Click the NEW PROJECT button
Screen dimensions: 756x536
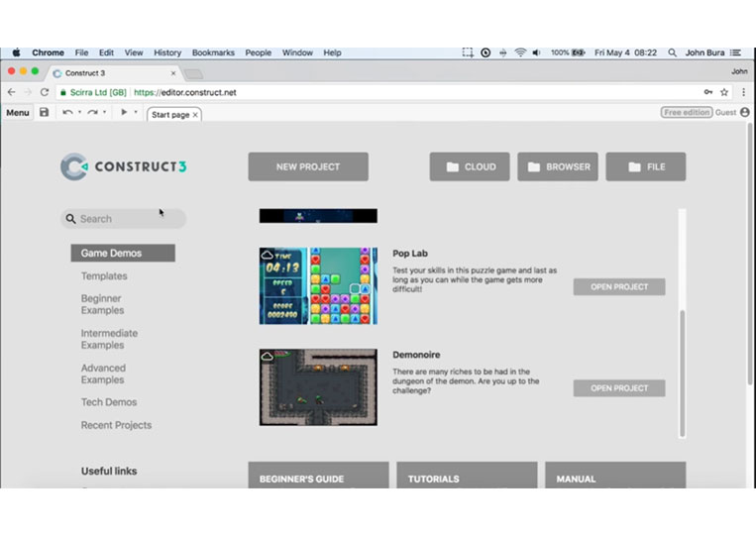pyautogui.click(x=308, y=166)
